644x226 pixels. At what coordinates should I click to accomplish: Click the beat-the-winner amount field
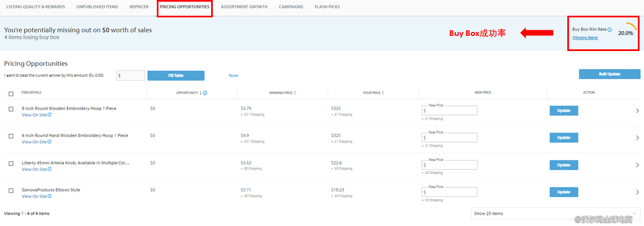click(x=130, y=76)
